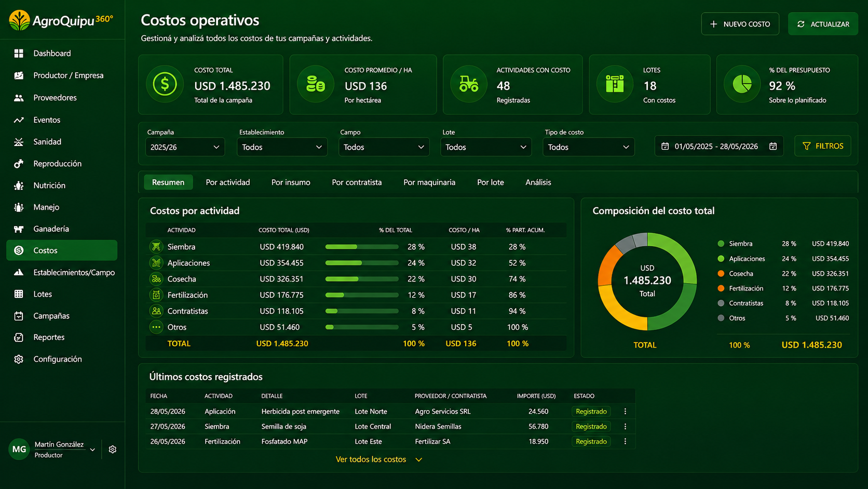The image size is (868, 489).
Task: Click the Reproducción icon
Action: [19, 164]
